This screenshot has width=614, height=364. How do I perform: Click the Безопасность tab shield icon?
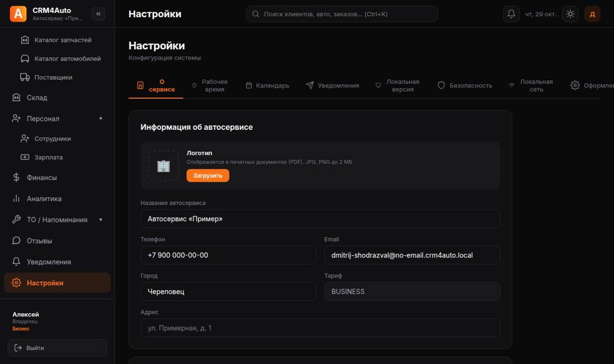[441, 85]
